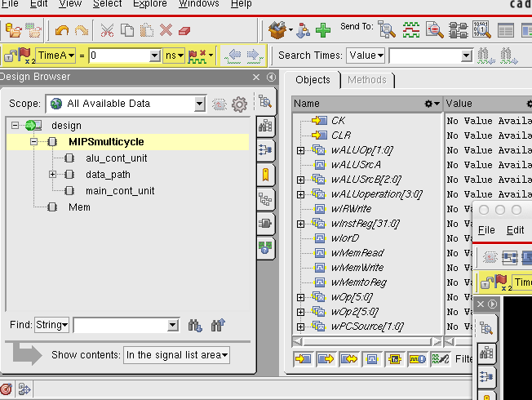The image size is (532, 400).
Task: Send selection to the waveform window
Action: (x=410, y=30)
